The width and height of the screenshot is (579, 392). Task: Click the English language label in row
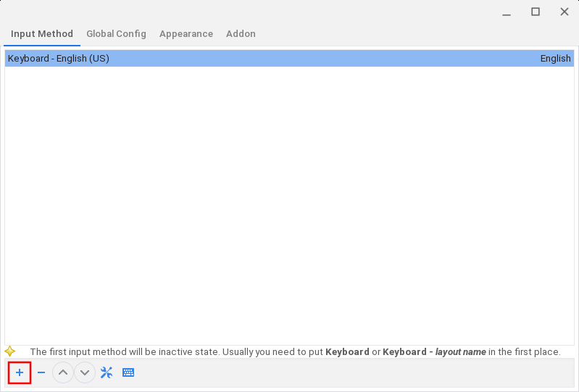(555, 58)
